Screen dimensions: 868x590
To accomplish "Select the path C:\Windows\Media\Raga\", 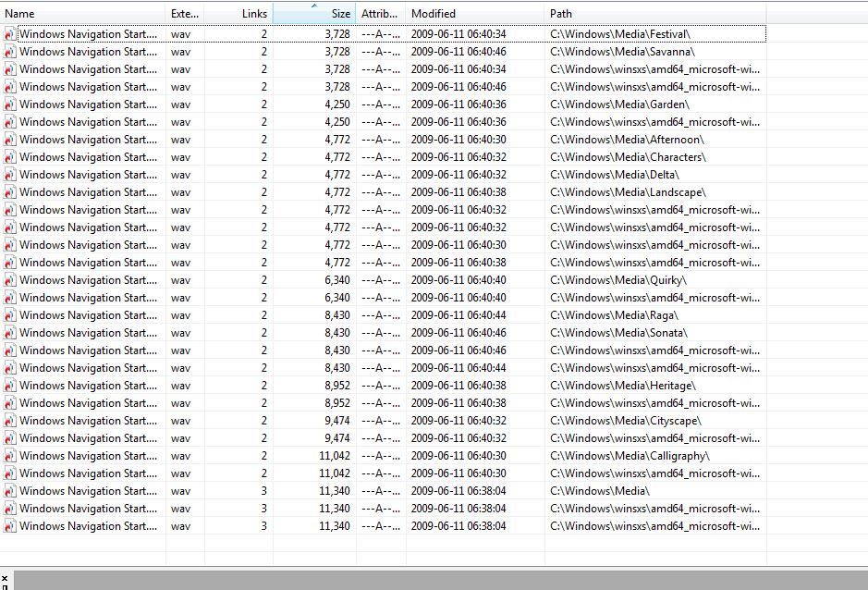I will coord(614,315).
